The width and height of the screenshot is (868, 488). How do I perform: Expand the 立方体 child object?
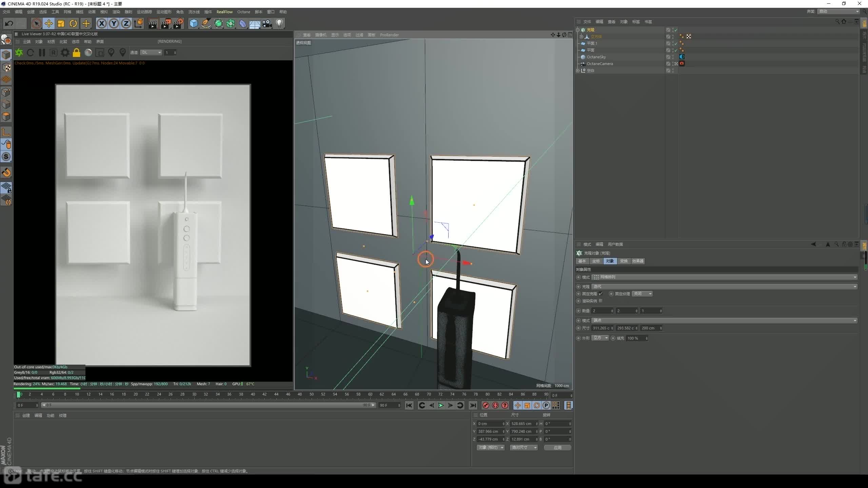click(581, 37)
